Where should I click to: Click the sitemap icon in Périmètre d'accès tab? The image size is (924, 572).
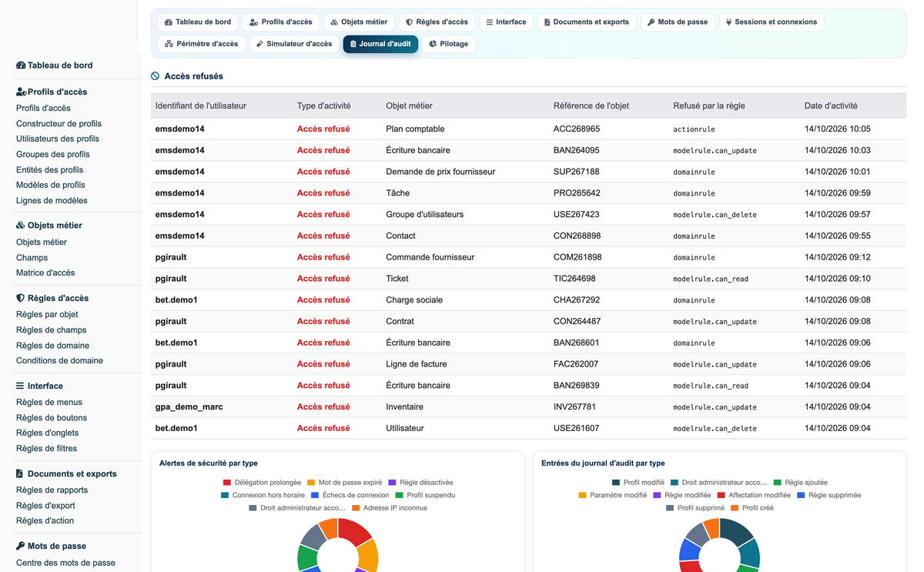coord(169,44)
